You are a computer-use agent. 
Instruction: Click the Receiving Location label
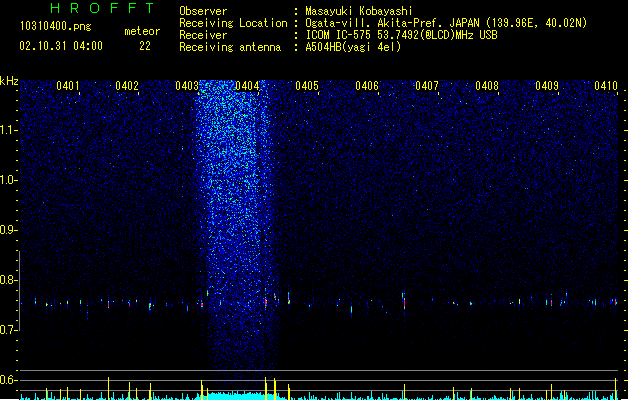233,23
